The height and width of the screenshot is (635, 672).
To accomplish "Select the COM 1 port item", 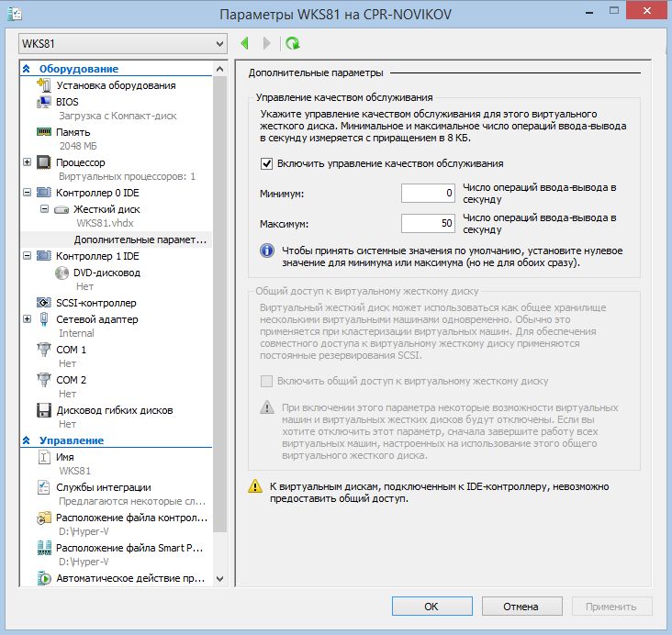I will point(71,350).
